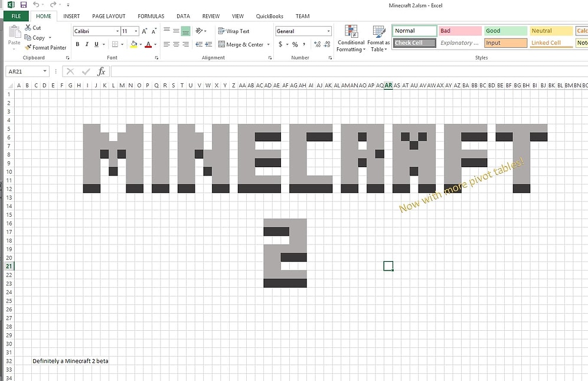Open the Calibri font name dropdown

pos(117,31)
